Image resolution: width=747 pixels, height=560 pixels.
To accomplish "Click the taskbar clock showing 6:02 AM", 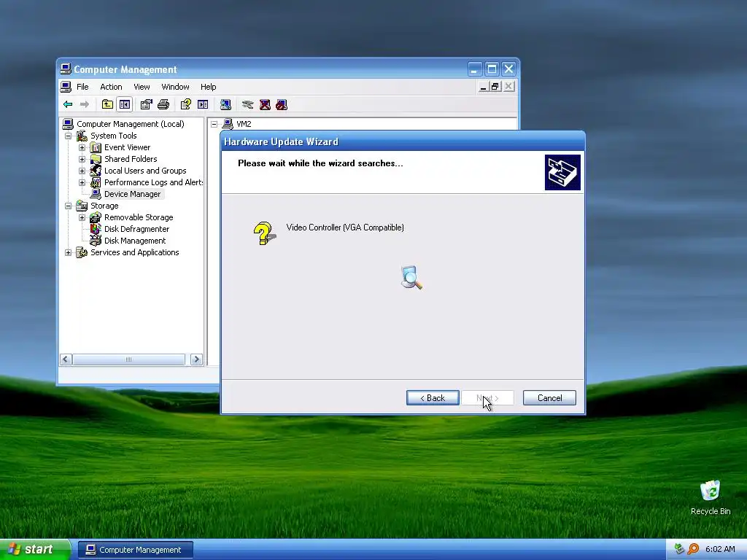I will point(720,549).
